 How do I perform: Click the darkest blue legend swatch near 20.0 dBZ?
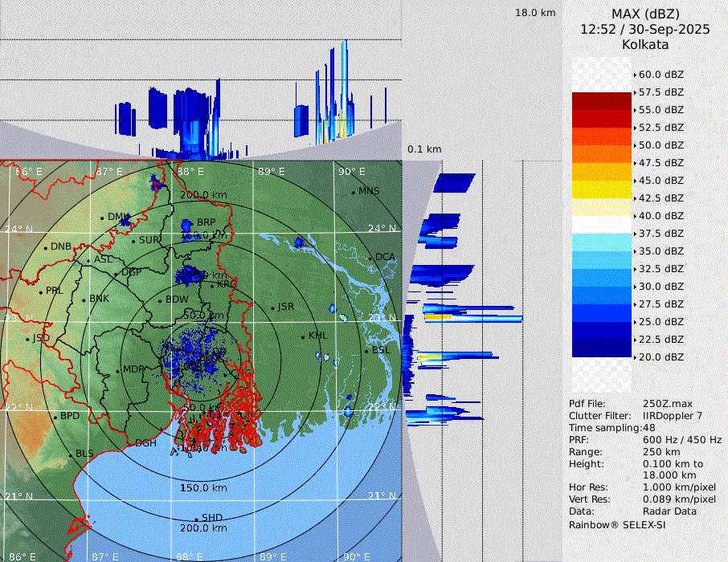602,348
